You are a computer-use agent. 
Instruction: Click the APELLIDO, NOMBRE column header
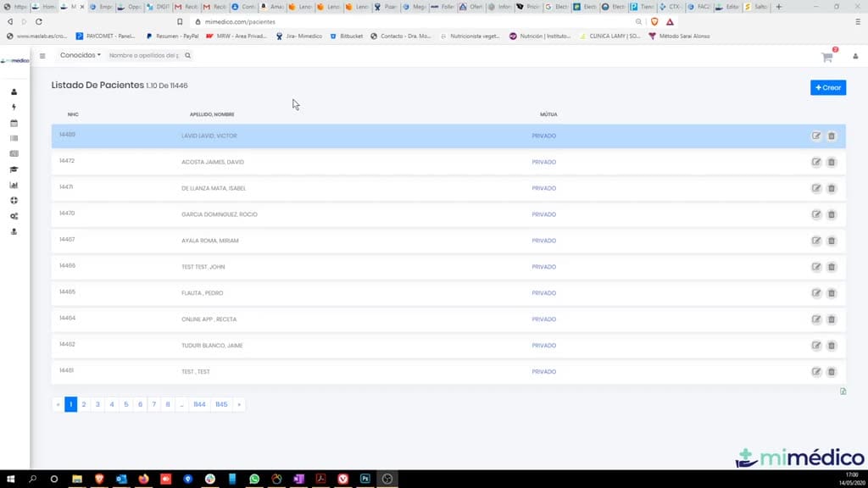(212, 114)
